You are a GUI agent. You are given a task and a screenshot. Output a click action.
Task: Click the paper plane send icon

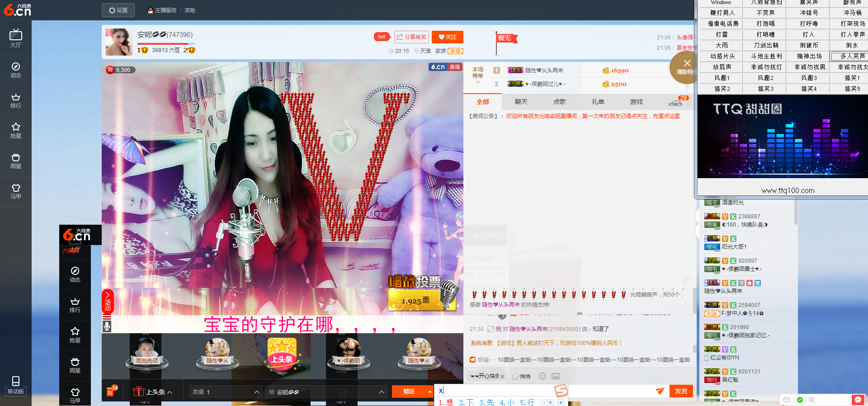click(x=660, y=391)
